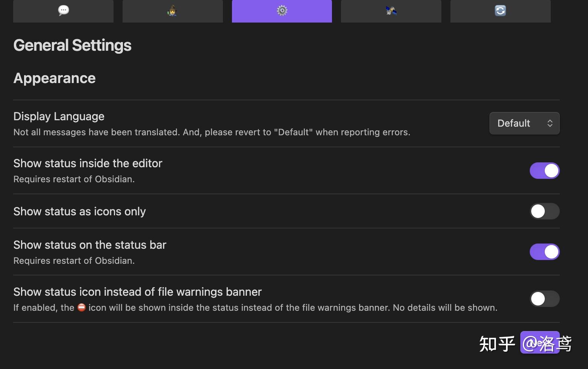Select the gear General Settings tab
This screenshot has width=588, height=369.
click(282, 11)
